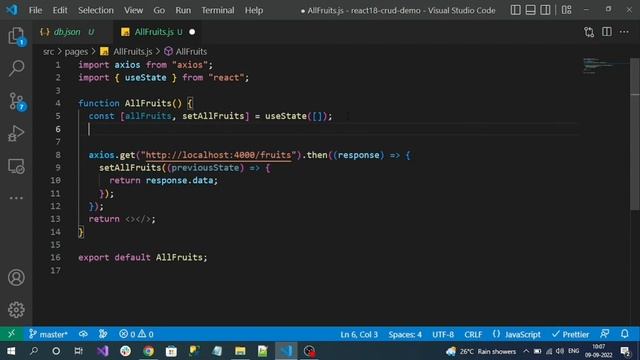Image resolution: width=640 pixels, height=360 pixels.
Task: Open the View menu
Action: [x=133, y=10]
